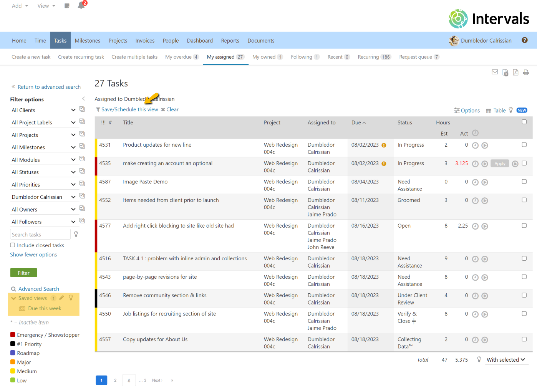This screenshot has width=537, height=392.
Task: Click the edit pencil beside Saved views
Action: (x=61, y=298)
